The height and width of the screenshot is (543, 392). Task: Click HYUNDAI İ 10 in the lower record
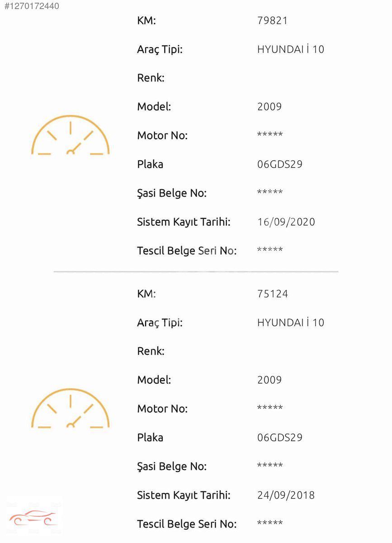click(291, 323)
